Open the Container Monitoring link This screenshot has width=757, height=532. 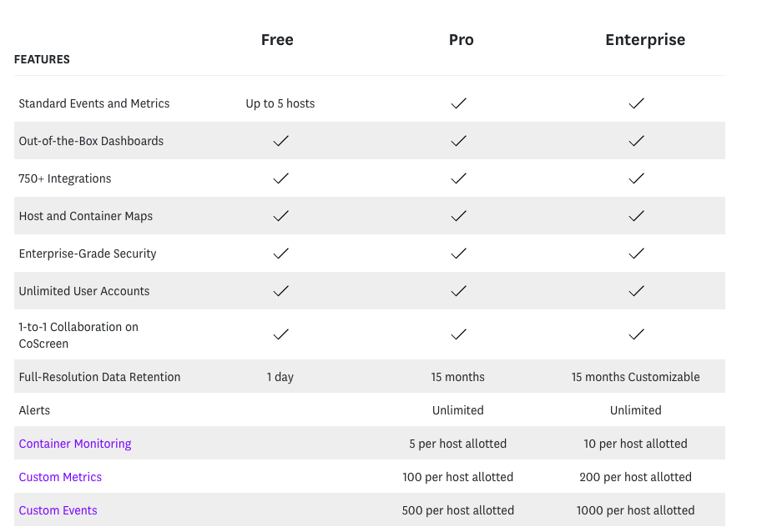click(x=75, y=444)
